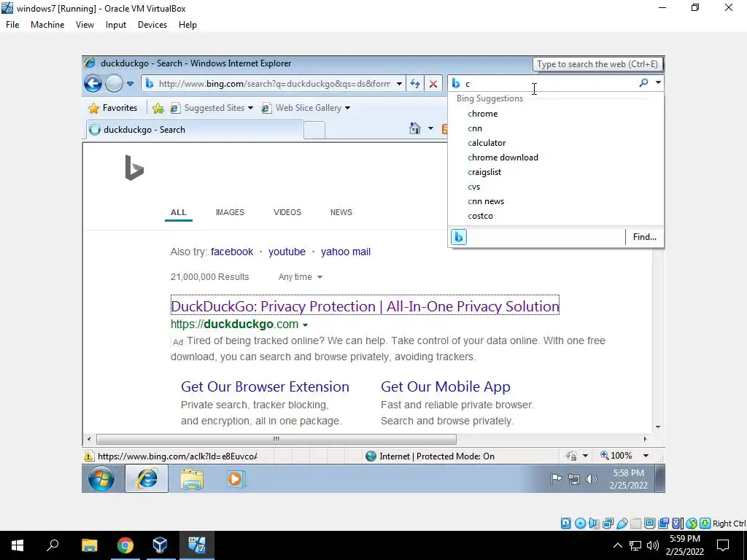Click the Refresh/compatibility arrows button
747x560 pixels.
point(415,84)
